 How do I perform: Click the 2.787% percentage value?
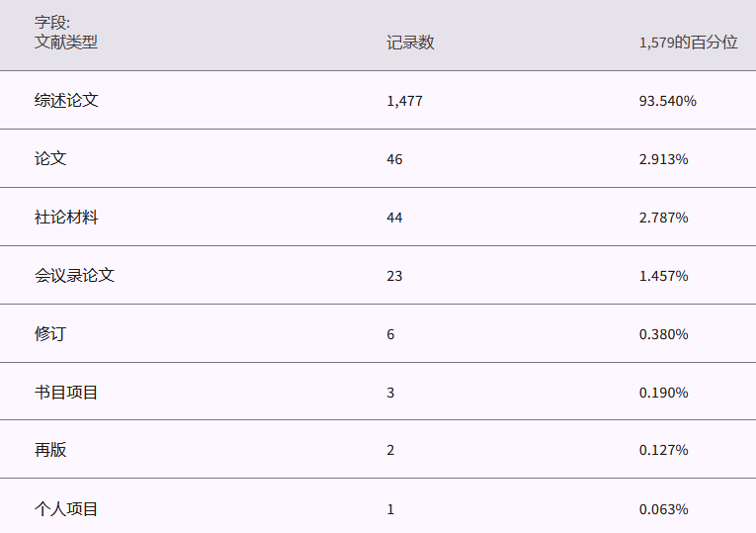(663, 218)
